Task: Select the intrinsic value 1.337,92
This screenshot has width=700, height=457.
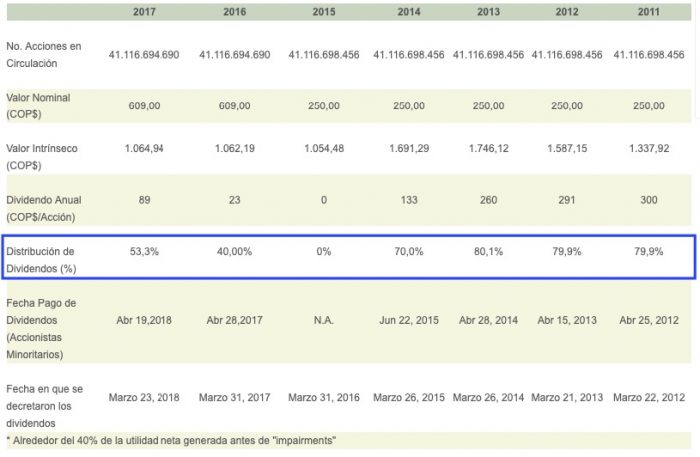Action: [648, 148]
